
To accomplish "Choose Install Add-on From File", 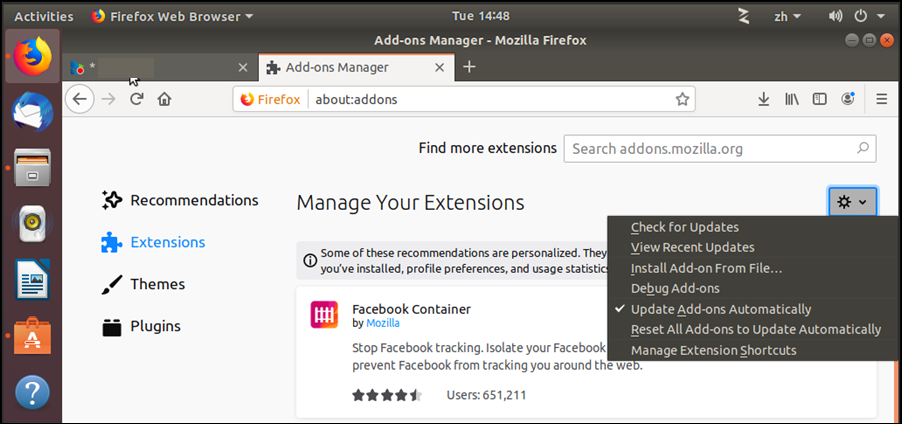I will (x=706, y=268).
